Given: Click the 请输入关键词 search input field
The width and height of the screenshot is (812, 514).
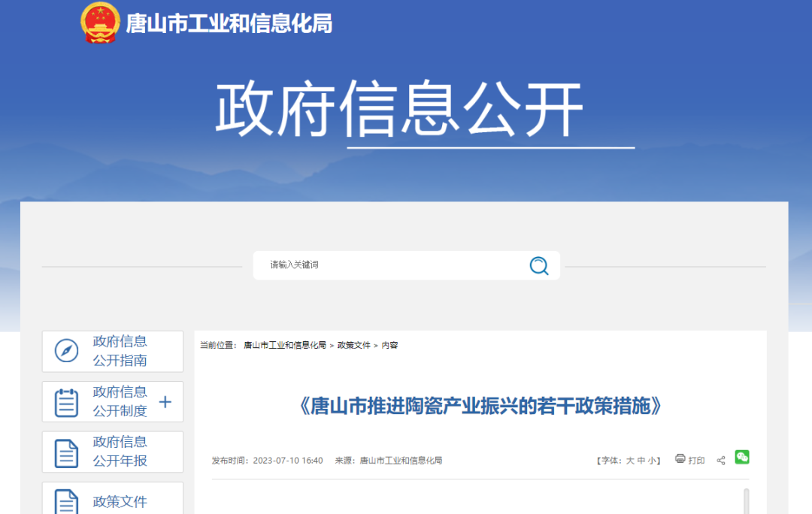Looking at the screenshot, I should [391, 265].
